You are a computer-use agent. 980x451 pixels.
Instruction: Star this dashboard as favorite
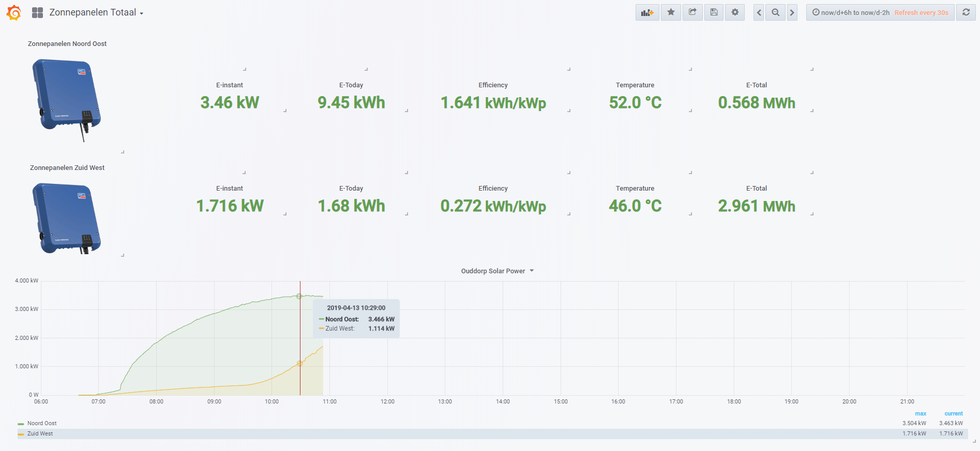pos(671,12)
